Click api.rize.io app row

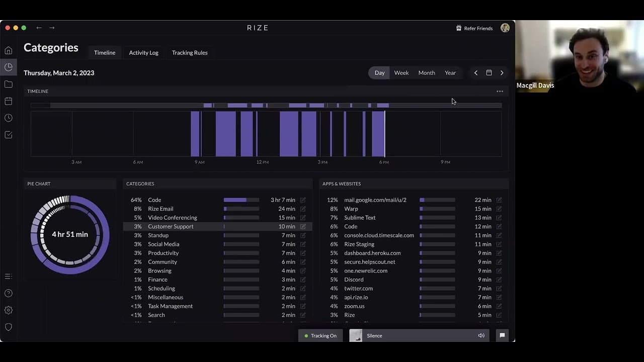click(414, 297)
